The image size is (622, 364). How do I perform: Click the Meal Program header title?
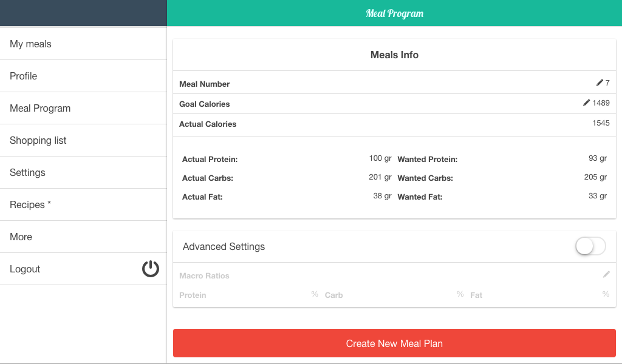pyautogui.click(x=394, y=13)
